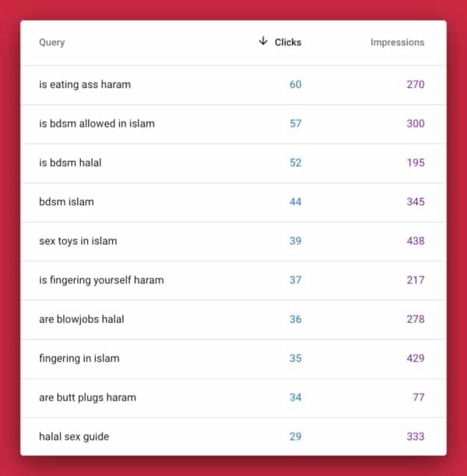Click the 333 impressions value

tap(416, 436)
